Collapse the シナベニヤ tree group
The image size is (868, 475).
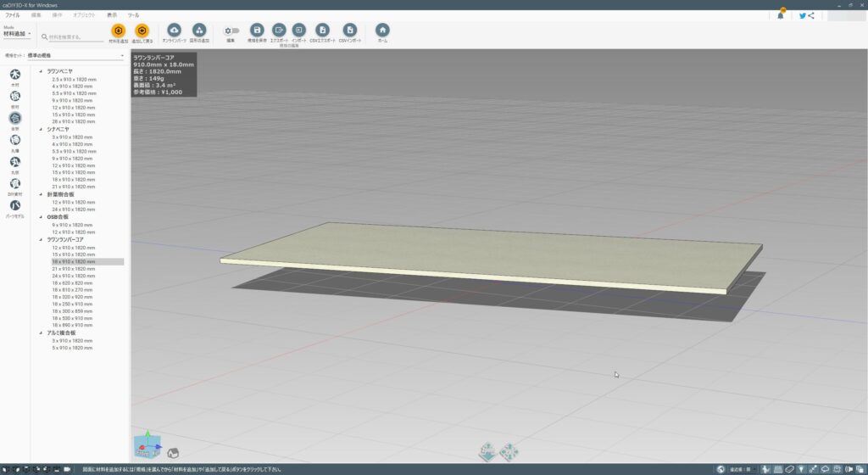[41, 129]
